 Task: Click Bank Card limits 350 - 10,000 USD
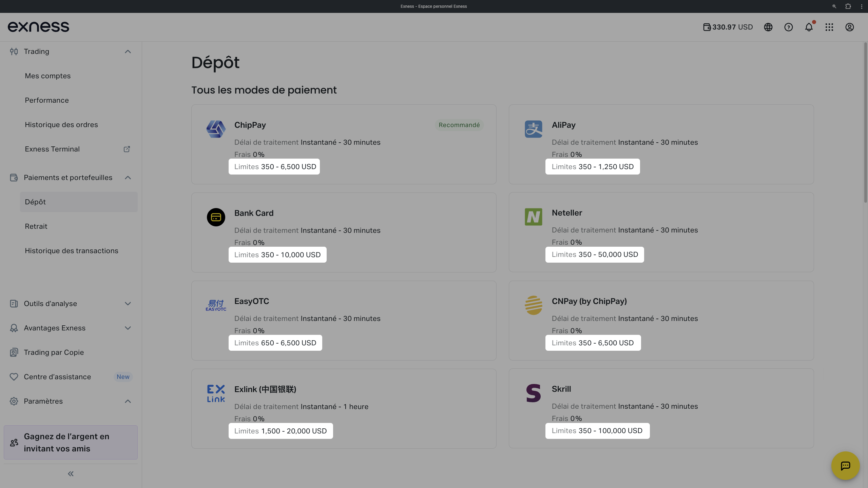(x=277, y=255)
